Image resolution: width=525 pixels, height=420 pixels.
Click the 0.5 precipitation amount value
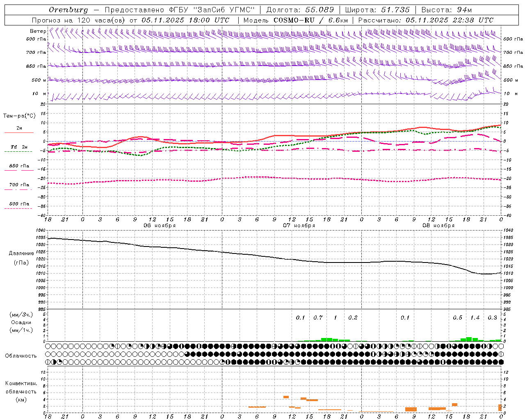pyautogui.click(x=457, y=318)
